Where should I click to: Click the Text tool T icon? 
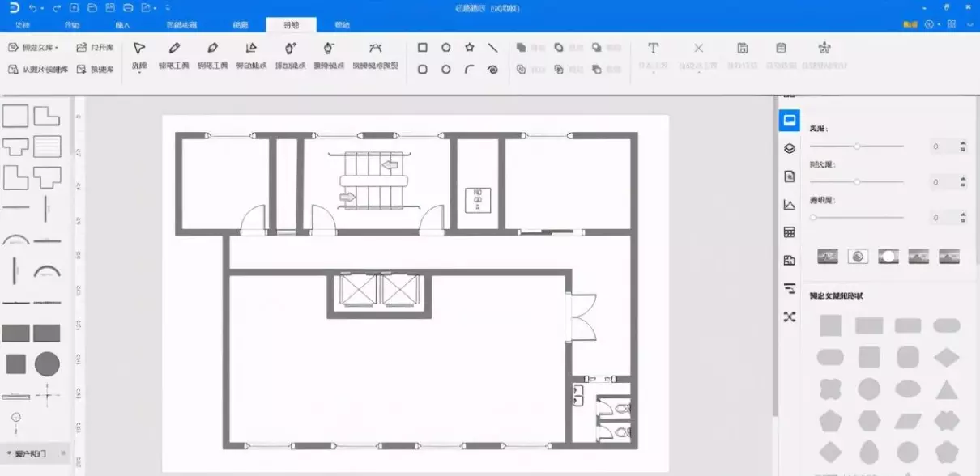(654, 49)
